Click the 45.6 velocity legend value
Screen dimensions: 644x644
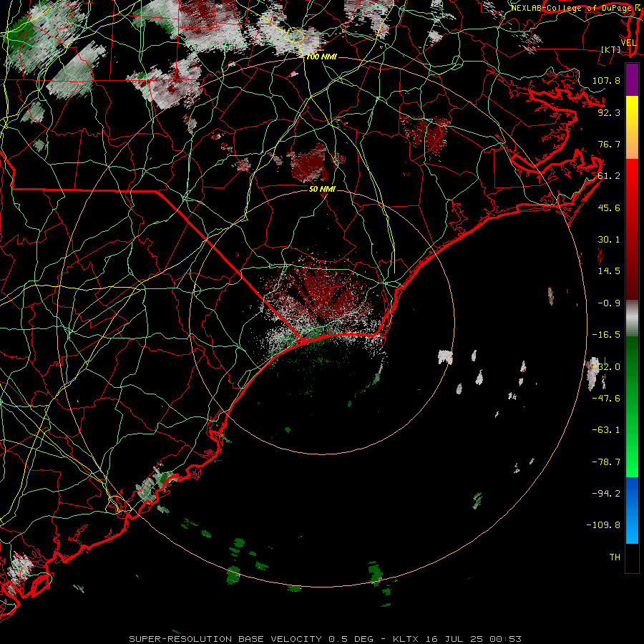[x=609, y=208]
